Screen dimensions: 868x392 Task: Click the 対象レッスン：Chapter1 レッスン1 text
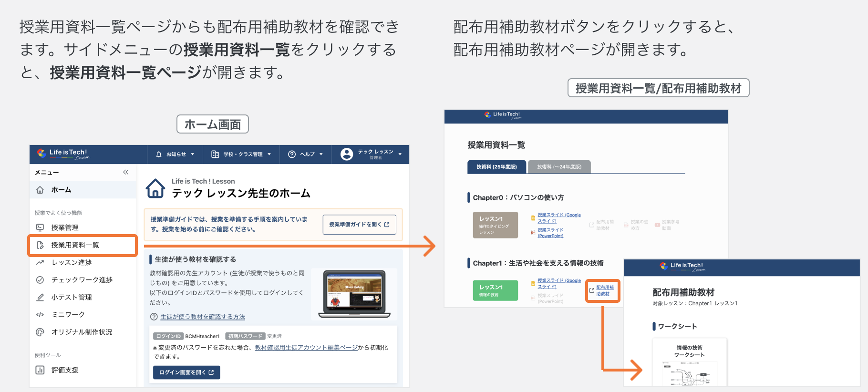[695, 303]
